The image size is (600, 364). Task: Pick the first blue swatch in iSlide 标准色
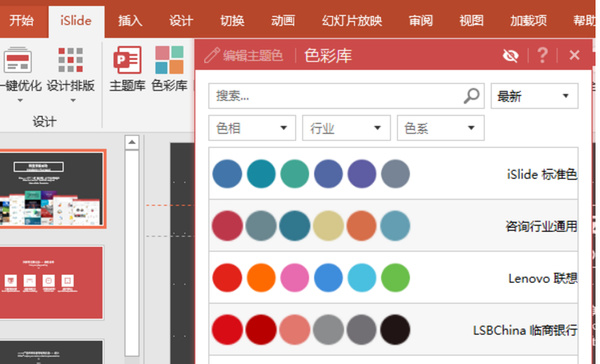227,174
